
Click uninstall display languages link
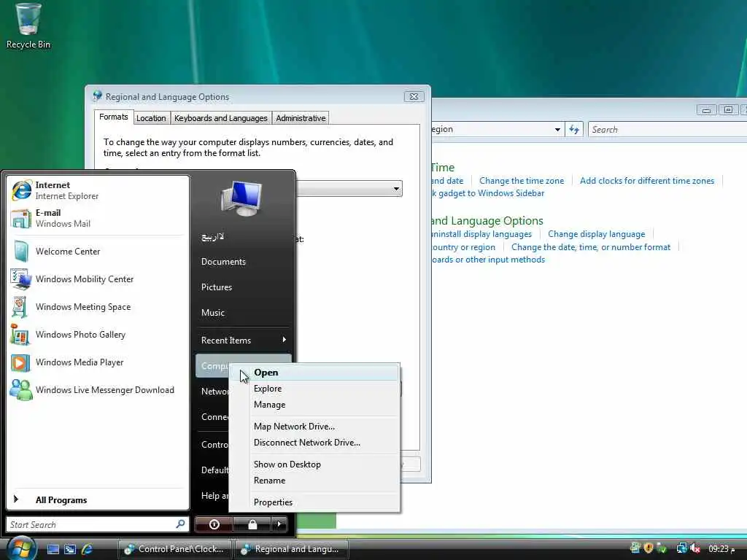(481, 234)
